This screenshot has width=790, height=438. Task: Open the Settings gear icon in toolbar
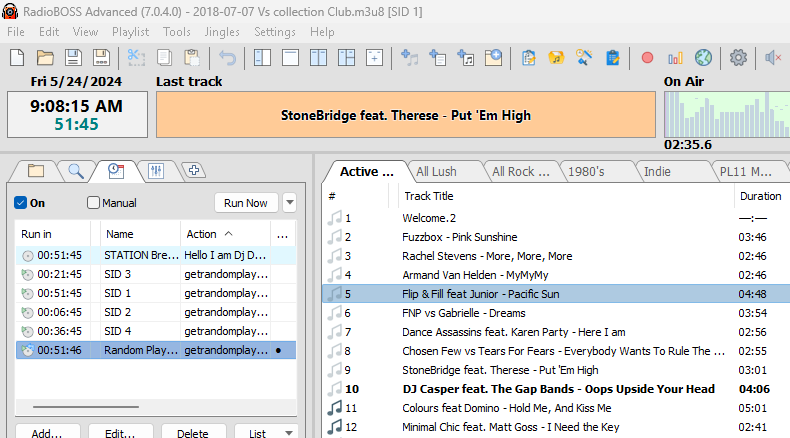tap(738, 58)
